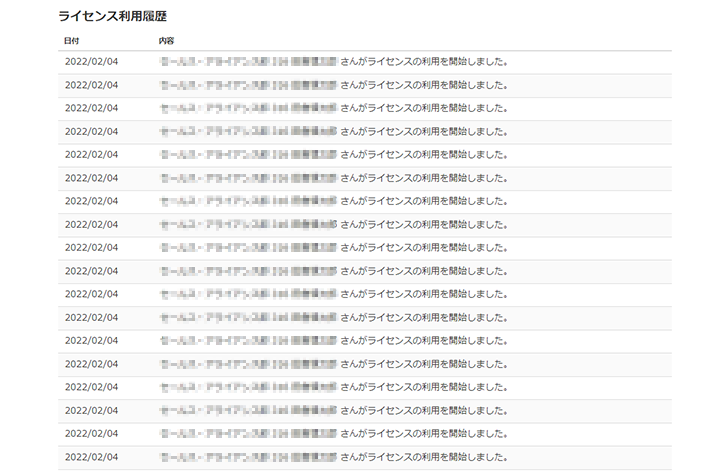The height and width of the screenshot is (472, 728).
Task: Select the second row's 2022/02/04 date
Action: click(91, 85)
